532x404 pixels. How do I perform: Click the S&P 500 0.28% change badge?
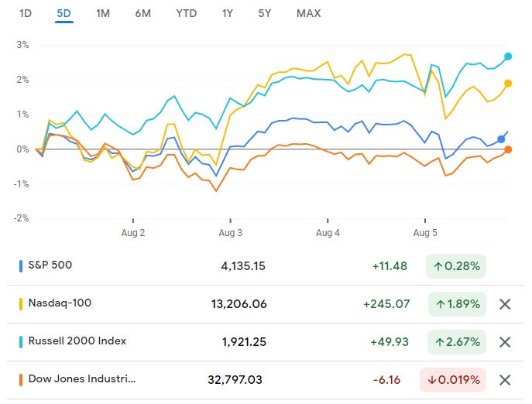coord(456,266)
